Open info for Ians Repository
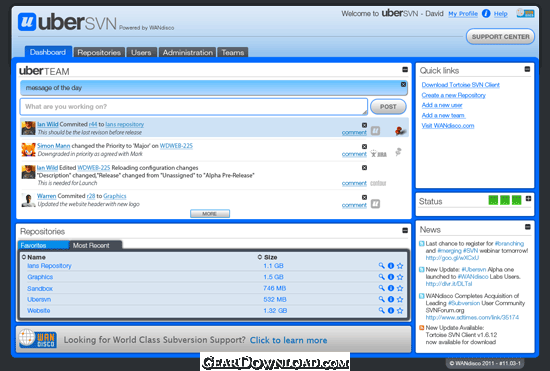The height and width of the screenshot is (371, 550). (391, 266)
